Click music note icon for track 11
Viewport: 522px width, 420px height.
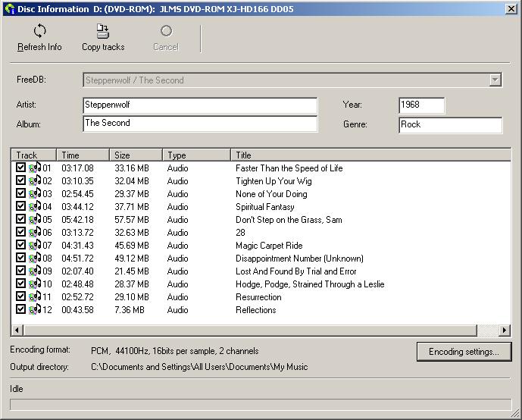pos(35,296)
